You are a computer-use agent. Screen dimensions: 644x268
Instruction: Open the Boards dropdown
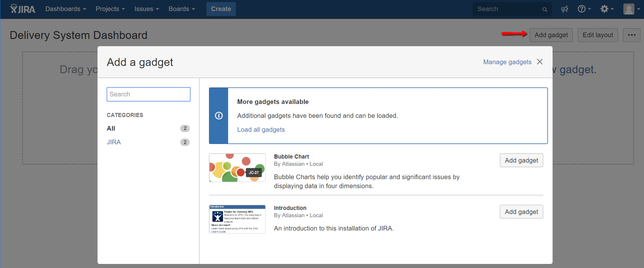(182, 9)
